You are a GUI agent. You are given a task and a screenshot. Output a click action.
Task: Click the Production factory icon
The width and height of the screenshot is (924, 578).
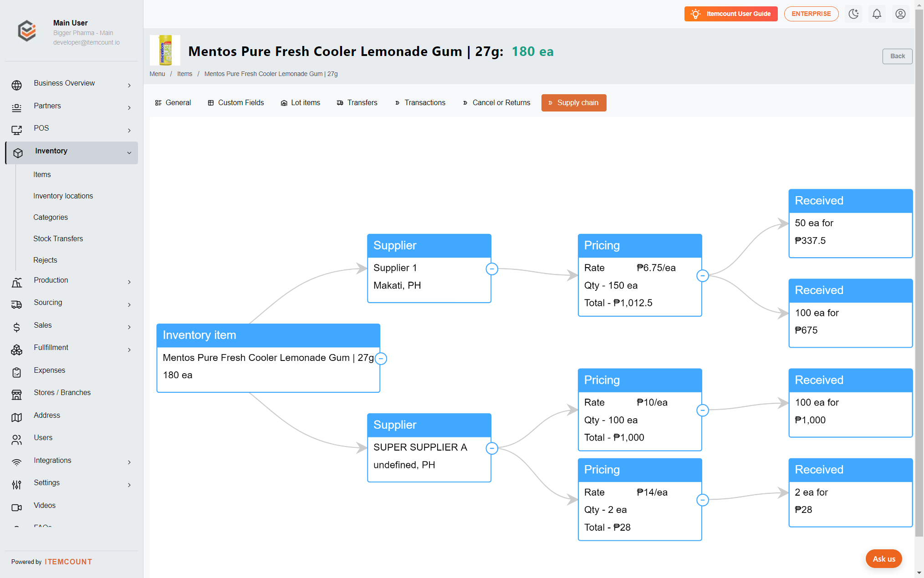point(17,282)
